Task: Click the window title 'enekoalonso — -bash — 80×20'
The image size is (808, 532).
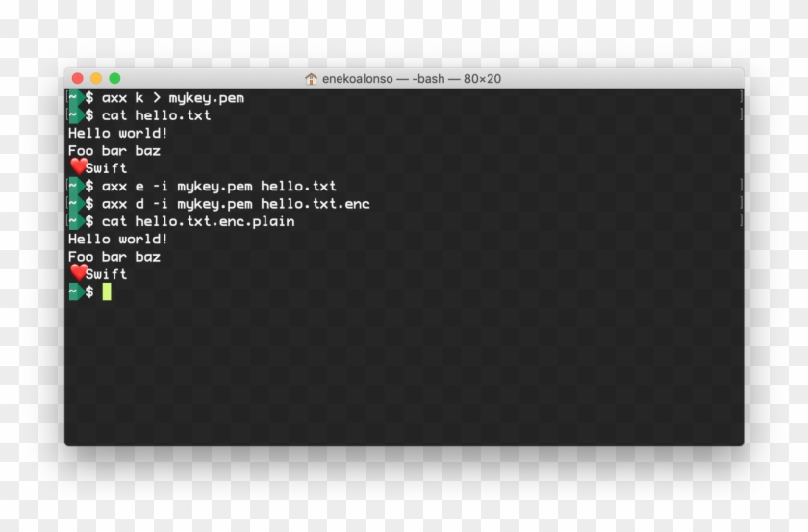Action: point(412,79)
